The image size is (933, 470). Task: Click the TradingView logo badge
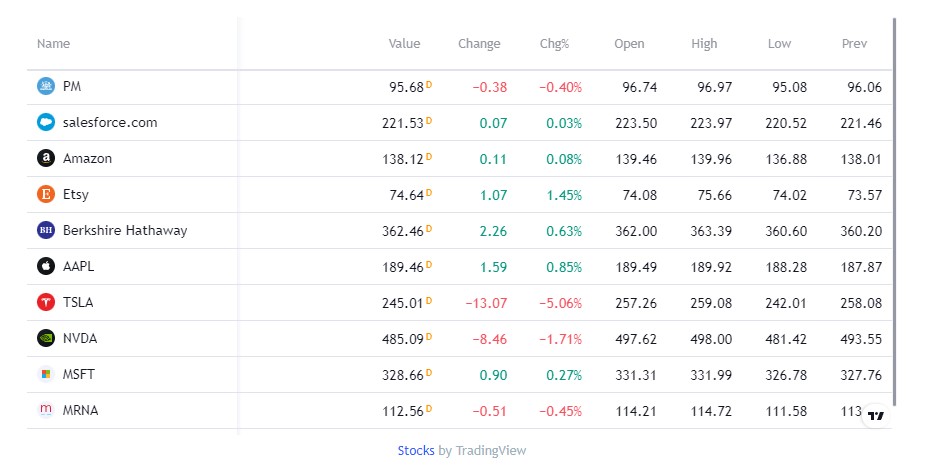click(x=876, y=416)
